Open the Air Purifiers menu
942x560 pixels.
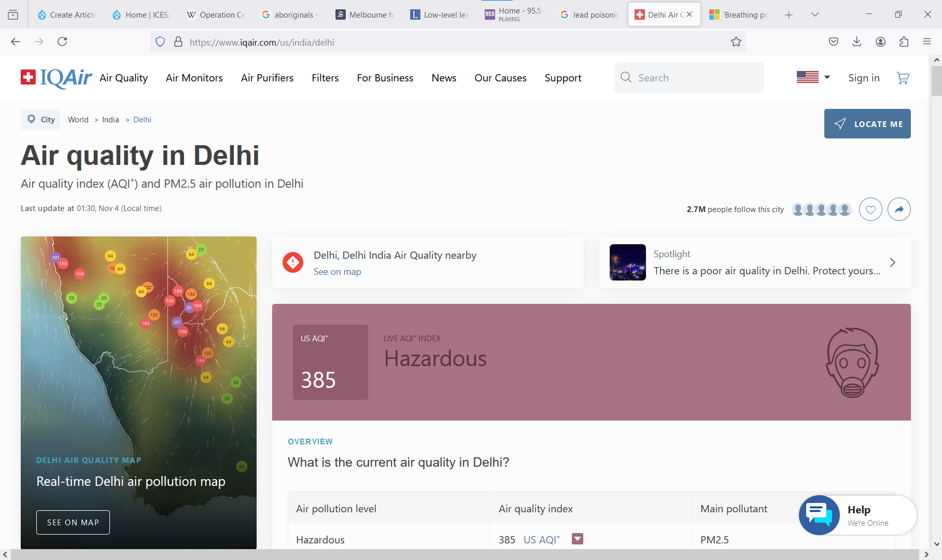pyautogui.click(x=267, y=78)
